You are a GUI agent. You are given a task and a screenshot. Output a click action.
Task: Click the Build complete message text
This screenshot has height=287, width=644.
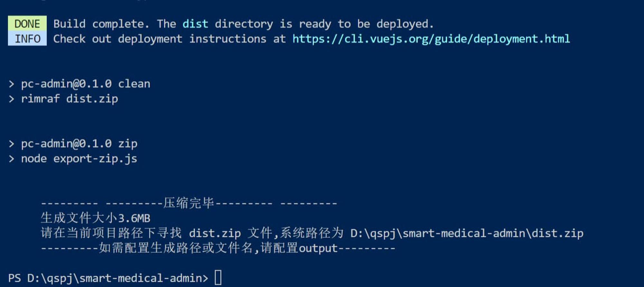tap(243, 24)
